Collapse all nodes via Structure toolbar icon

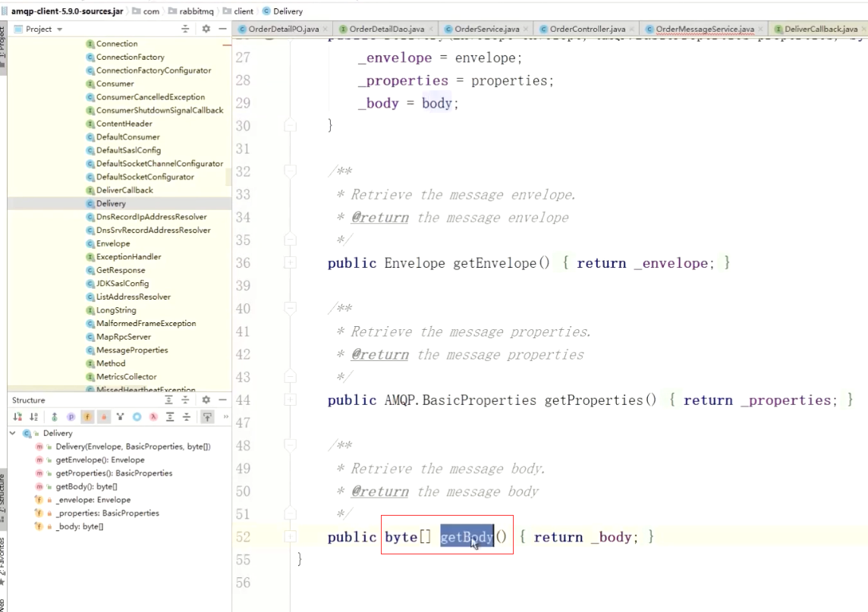[187, 416]
